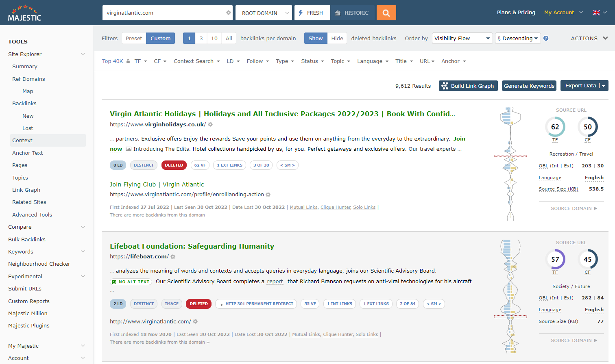Click the Majestic logo
The image size is (615, 364).
24,13
